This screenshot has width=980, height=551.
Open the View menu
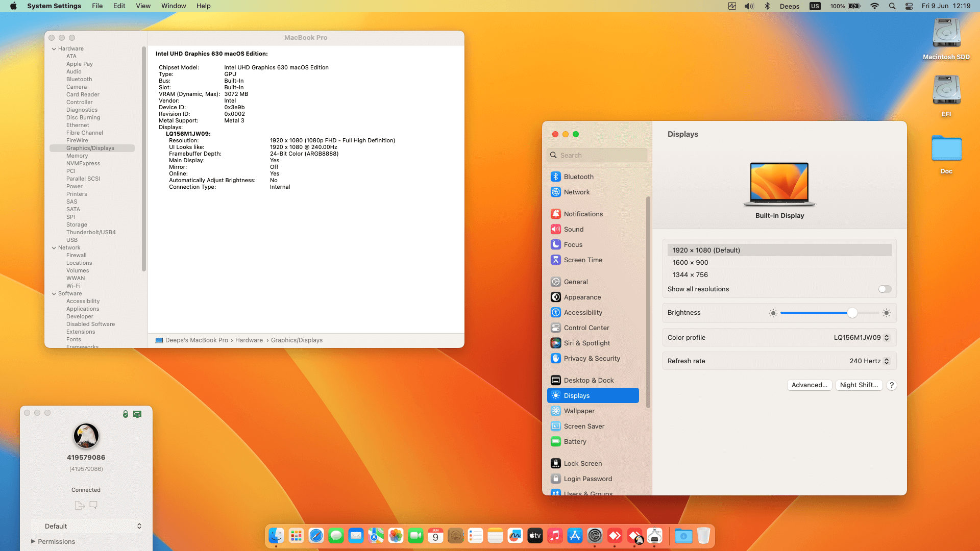pyautogui.click(x=143, y=6)
